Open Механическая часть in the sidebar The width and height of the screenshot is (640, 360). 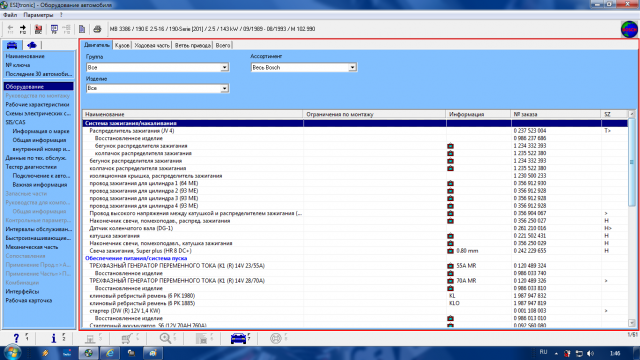tap(32, 247)
